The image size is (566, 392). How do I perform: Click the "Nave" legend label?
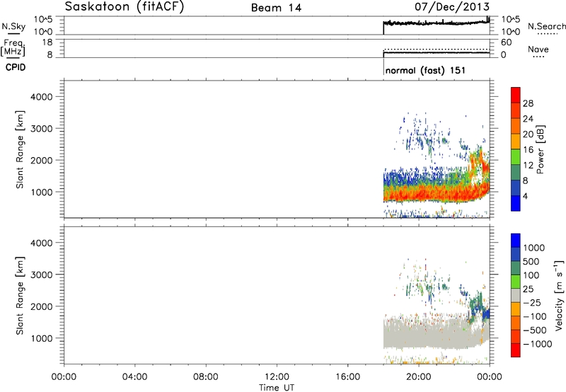point(538,49)
